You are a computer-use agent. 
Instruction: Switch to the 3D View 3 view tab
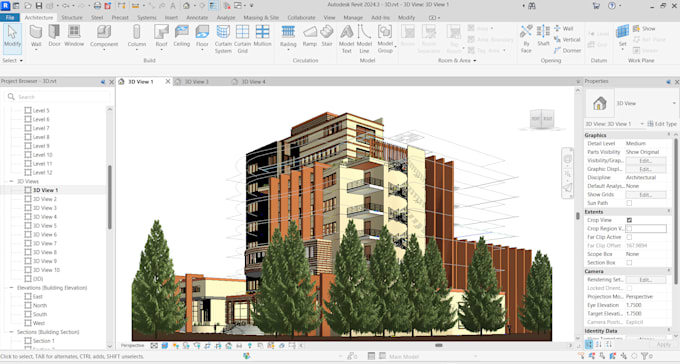[x=196, y=82]
